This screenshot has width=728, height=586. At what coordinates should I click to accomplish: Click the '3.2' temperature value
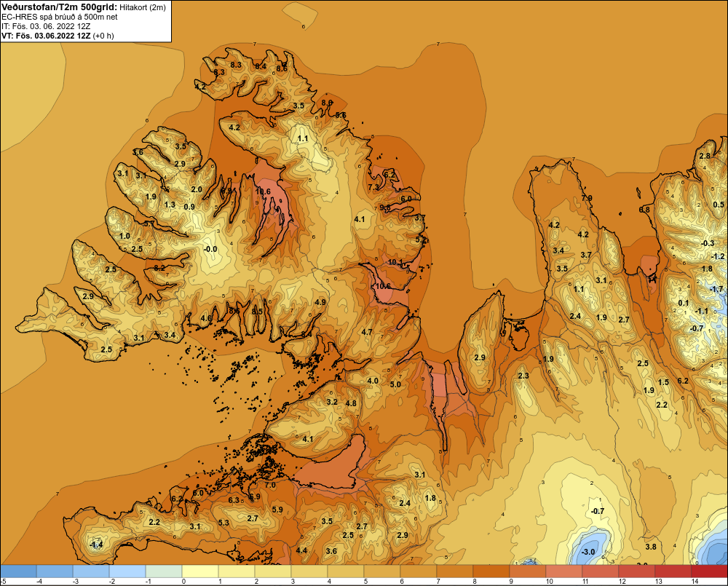[x=332, y=402]
